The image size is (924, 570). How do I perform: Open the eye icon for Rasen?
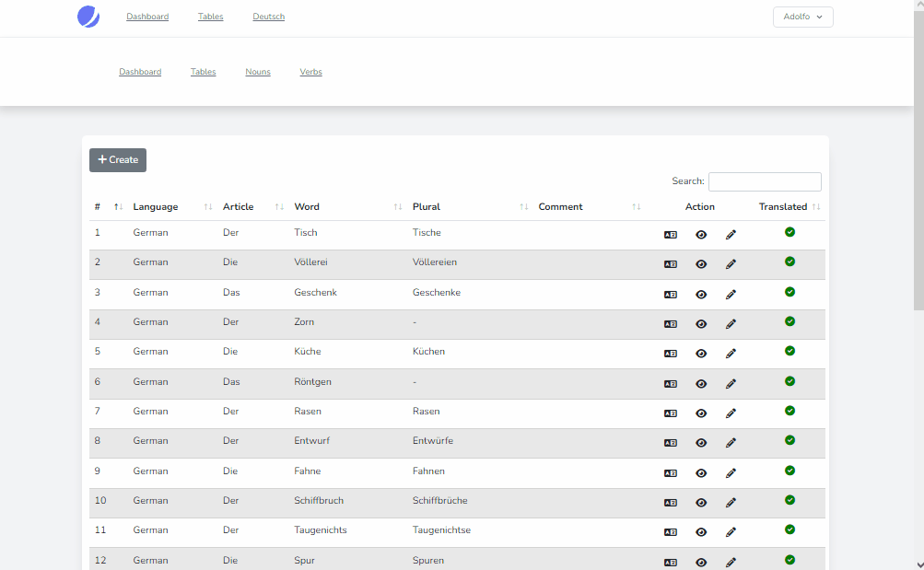pos(701,413)
